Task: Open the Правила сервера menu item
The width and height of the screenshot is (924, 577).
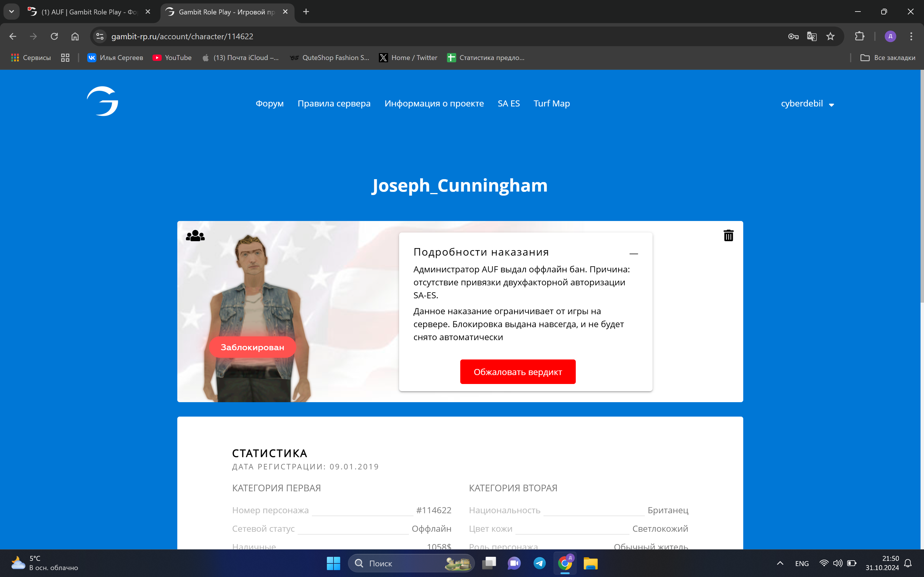Action: [334, 103]
